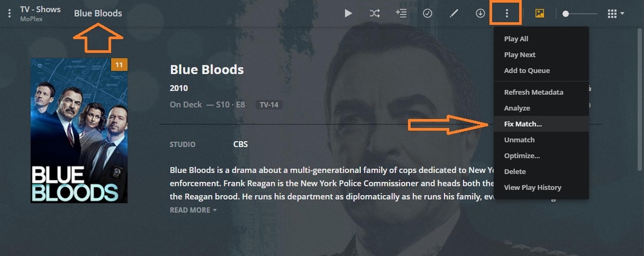644x256 pixels.
Task: Open the Blue Bloods poster thumbnail
Action: point(79,130)
